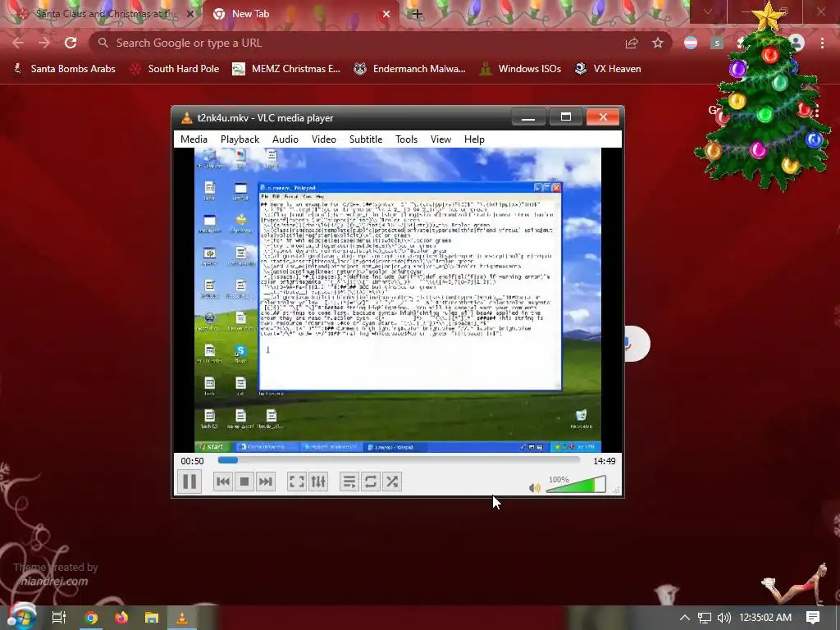Image resolution: width=840 pixels, height=630 pixels.
Task: Toggle the total time display 14:49
Action: pos(605,461)
